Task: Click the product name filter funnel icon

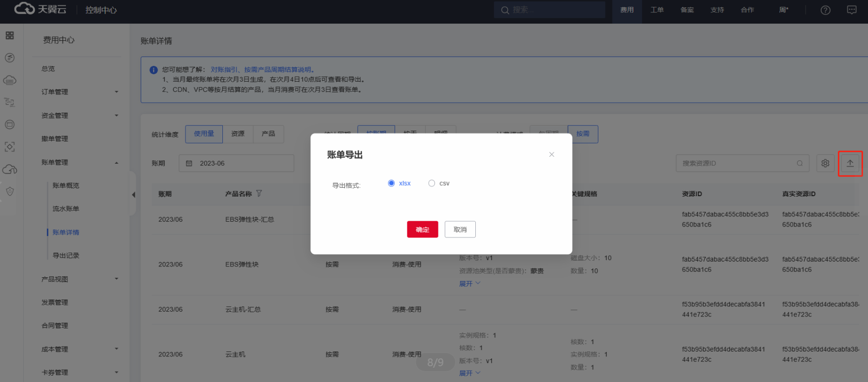Action: click(259, 194)
